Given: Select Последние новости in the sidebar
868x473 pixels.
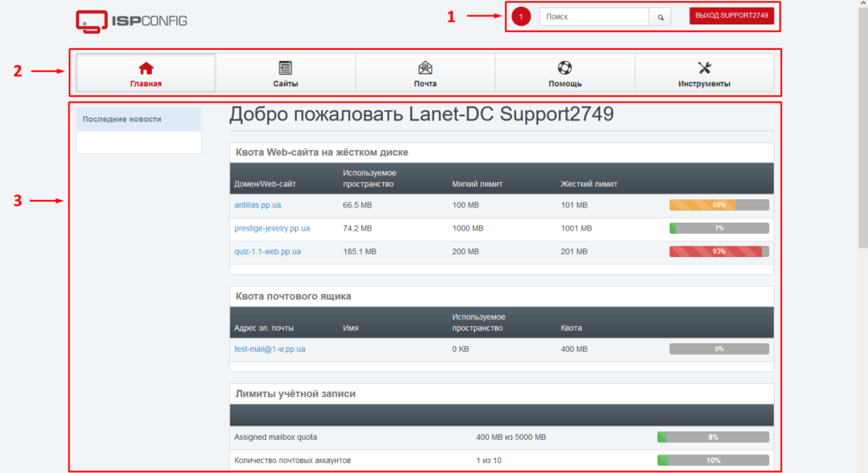Looking at the screenshot, I should pos(122,120).
